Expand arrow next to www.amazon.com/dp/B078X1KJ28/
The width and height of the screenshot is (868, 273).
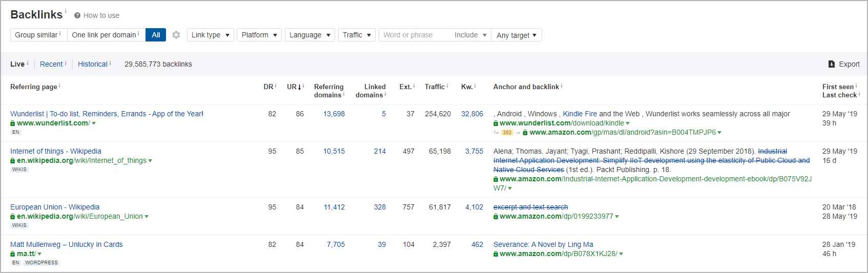click(x=621, y=254)
